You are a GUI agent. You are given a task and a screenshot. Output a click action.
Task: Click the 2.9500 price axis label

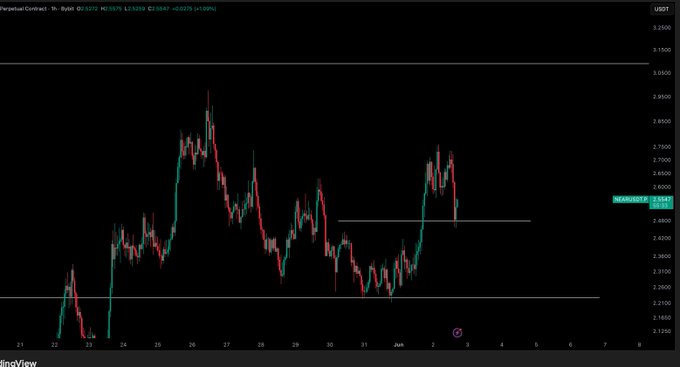(x=661, y=97)
